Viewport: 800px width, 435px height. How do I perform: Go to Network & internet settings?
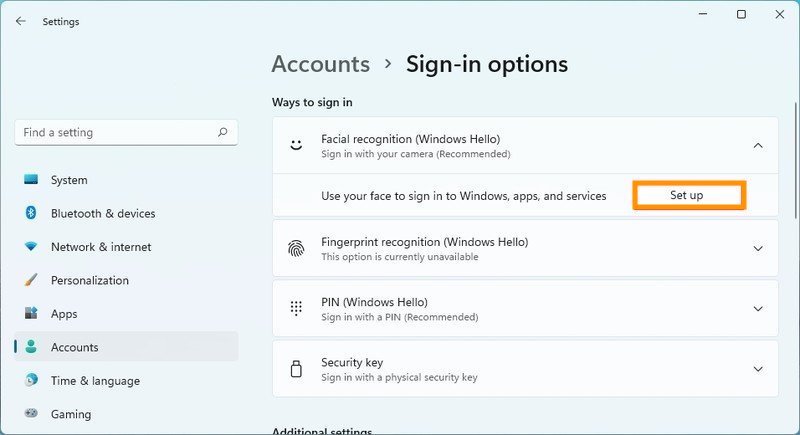coord(126,247)
